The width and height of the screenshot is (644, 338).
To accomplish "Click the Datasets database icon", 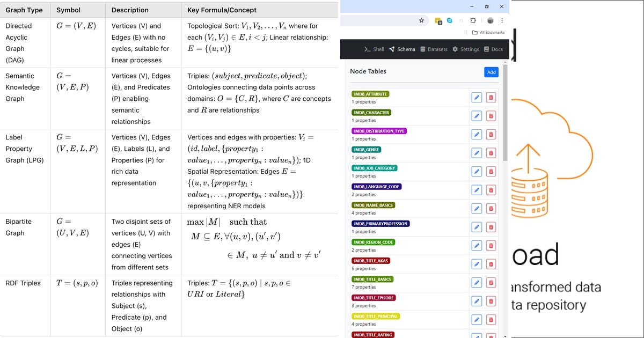I will pos(423,49).
